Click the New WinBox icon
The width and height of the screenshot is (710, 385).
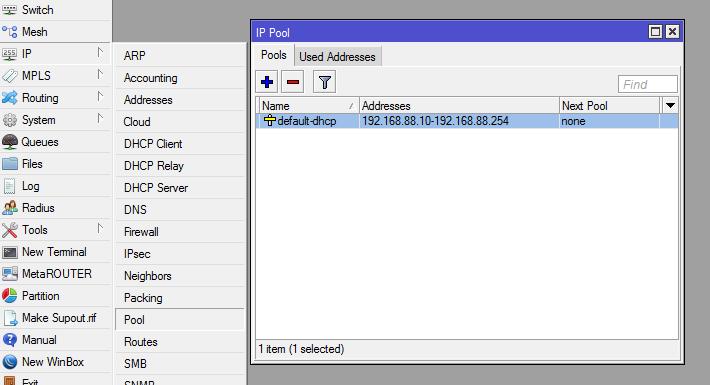click(x=10, y=362)
